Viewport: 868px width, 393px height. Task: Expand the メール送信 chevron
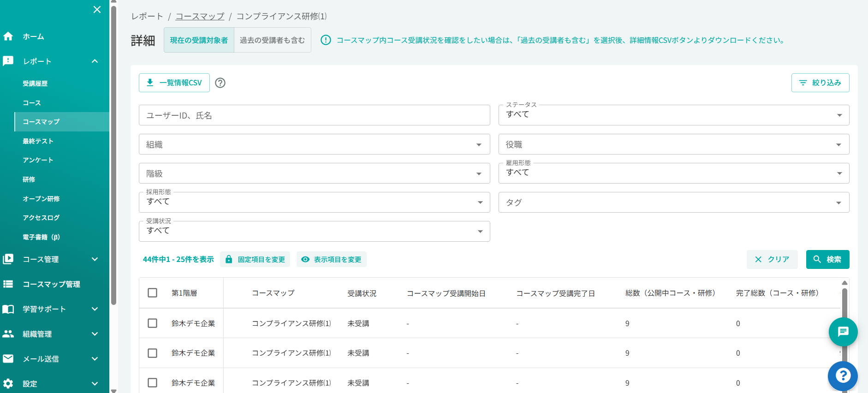coord(95,359)
